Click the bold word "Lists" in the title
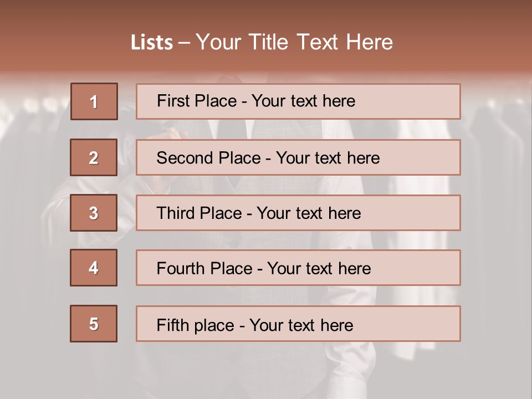The width and height of the screenshot is (532, 399). tap(152, 43)
